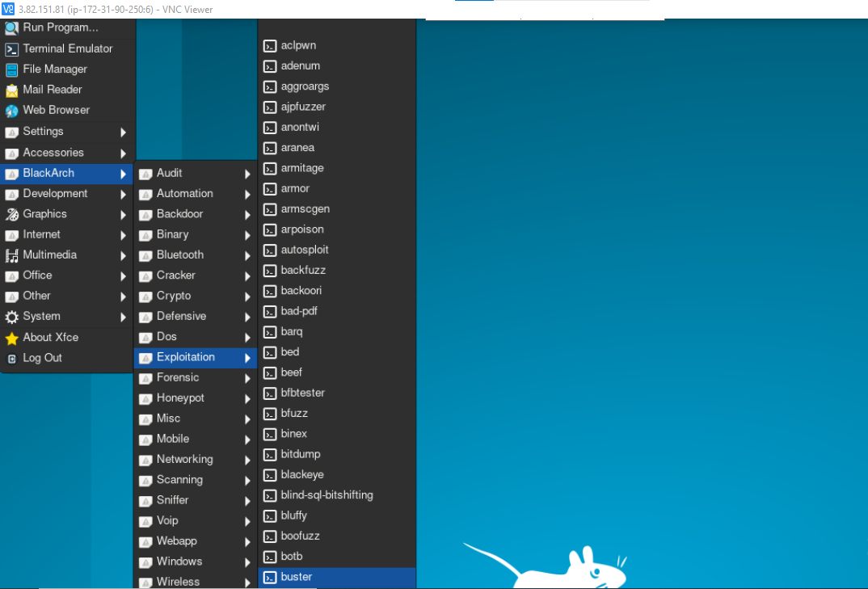Launch bfuzz from the list
The image size is (868, 589).
click(x=336, y=414)
